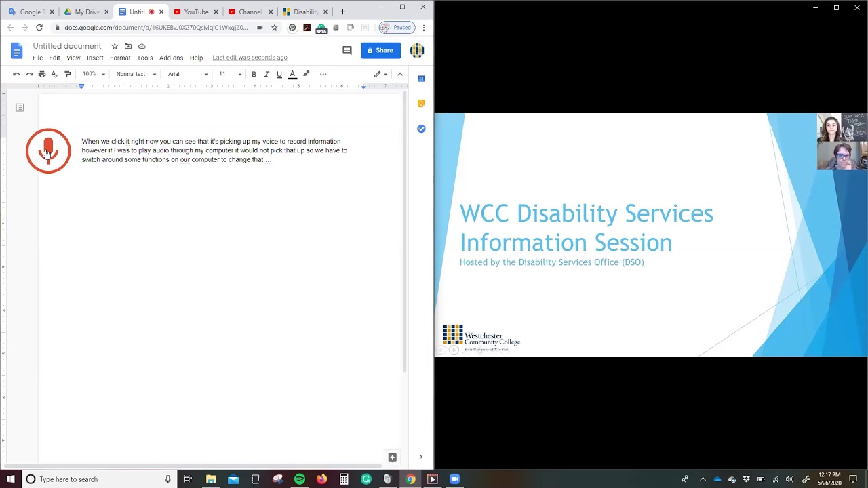Switch to the Disability browser tab

click(305, 12)
